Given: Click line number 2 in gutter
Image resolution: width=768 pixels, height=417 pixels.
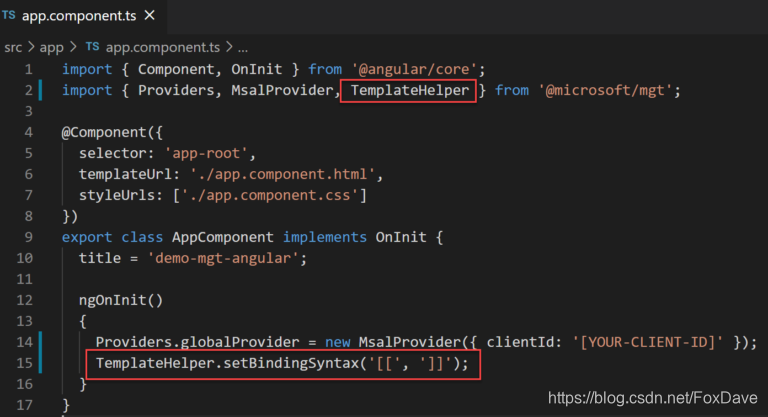Looking at the screenshot, I should pos(28,90).
